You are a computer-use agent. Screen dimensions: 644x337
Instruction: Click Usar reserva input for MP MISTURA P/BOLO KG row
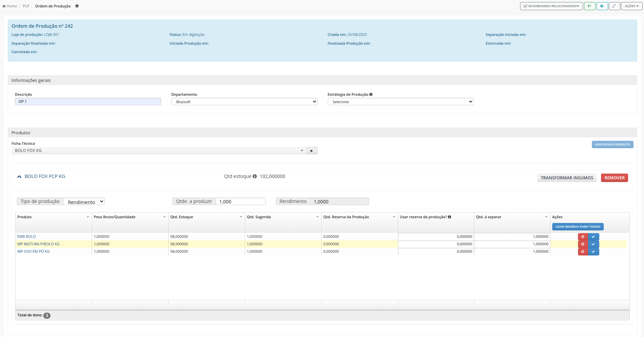coord(436,244)
